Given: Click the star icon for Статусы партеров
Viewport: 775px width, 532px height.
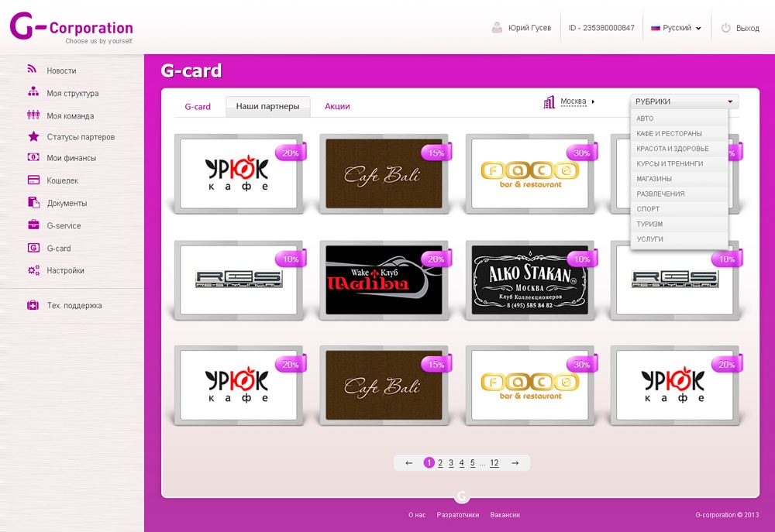Looking at the screenshot, I should [33, 136].
